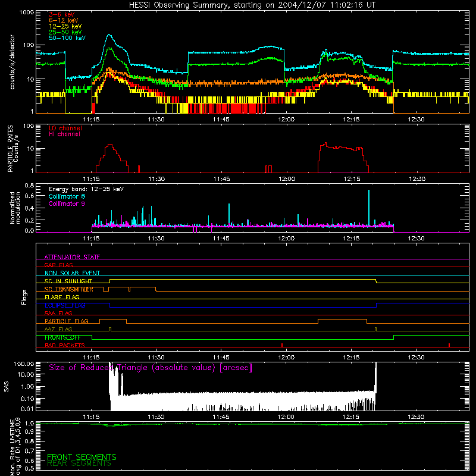
Task: Click the 0.8 y-axis value on the modulation plot
Action: [29, 185]
